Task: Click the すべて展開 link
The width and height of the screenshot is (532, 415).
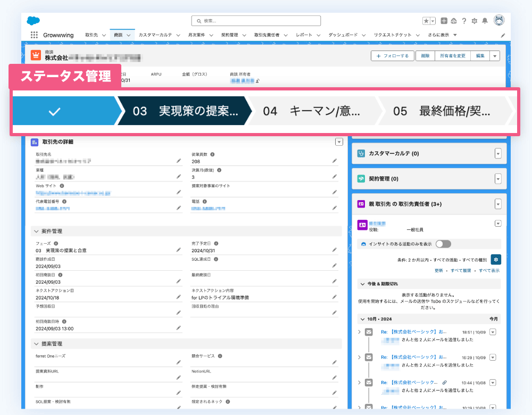Action: pyautogui.click(x=461, y=271)
